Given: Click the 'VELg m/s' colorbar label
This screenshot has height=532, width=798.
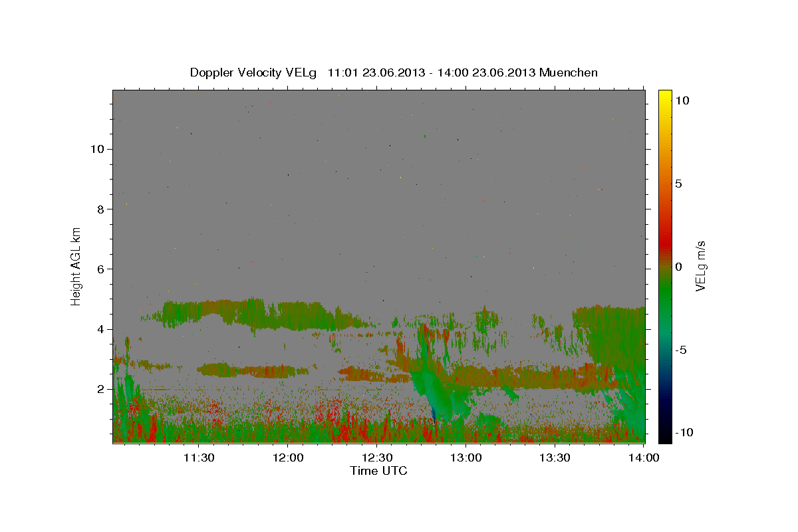Looking at the screenshot, I should click(700, 266).
